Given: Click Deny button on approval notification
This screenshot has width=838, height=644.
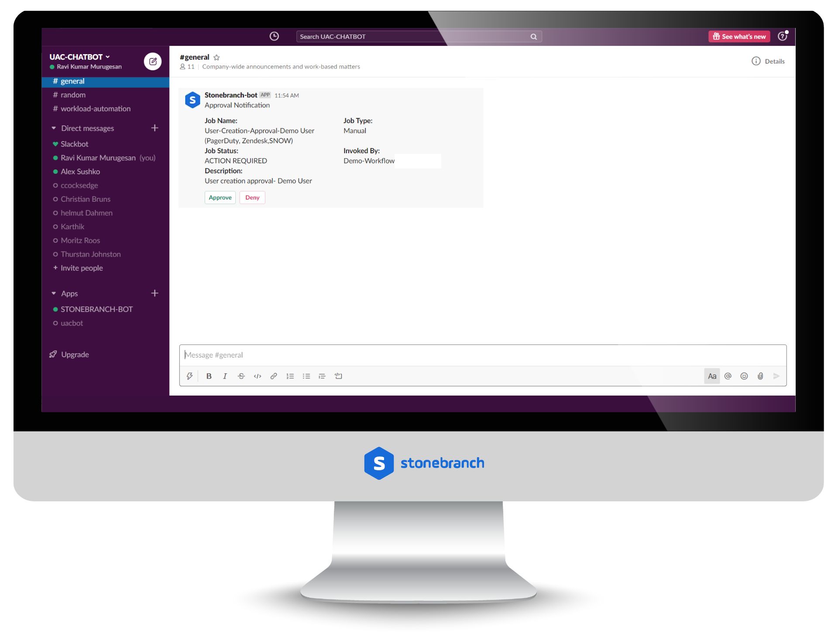Looking at the screenshot, I should tap(251, 197).
